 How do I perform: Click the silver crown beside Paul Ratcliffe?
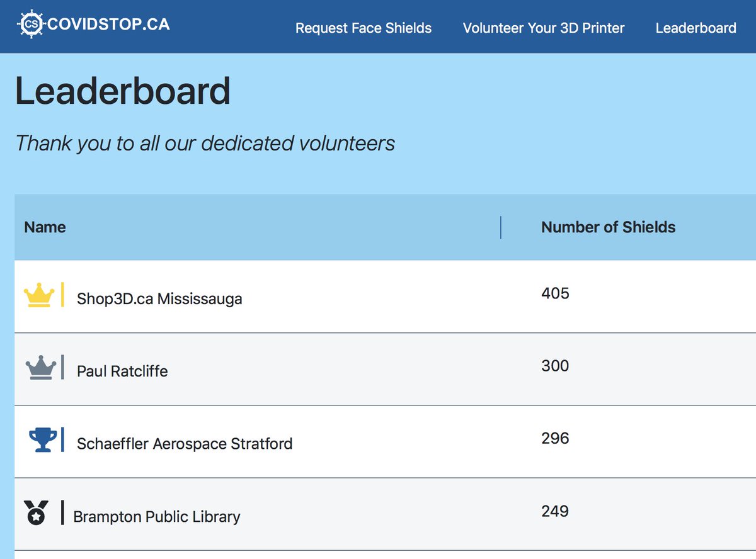tap(41, 367)
